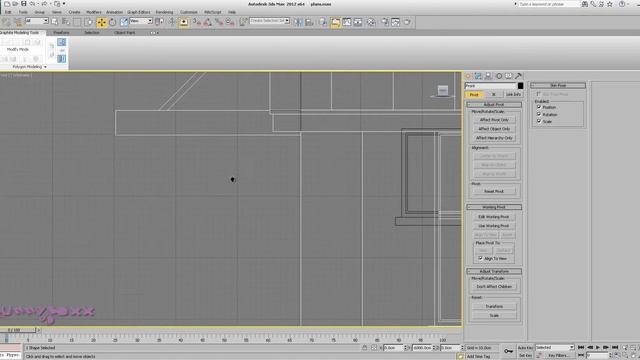Collapse the Adjust Transform rollout
The height and width of the screenshot is (360, 640).
pyautogui.click(x=494, y=271)
